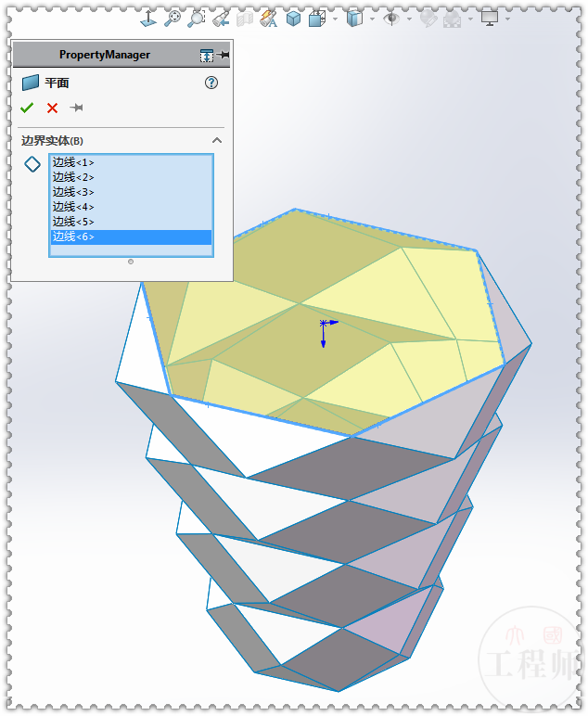This screenshot has height=716, width=588.
Task: Toggle the pin in PropertyManager title bar
Action: point(224,55)
